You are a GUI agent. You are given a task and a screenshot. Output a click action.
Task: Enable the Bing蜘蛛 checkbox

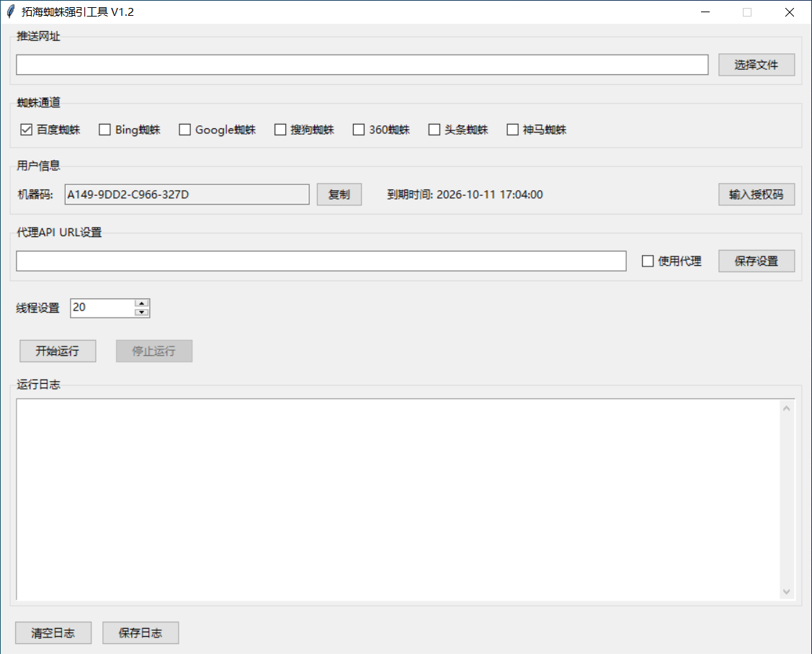tap(104, 130)
